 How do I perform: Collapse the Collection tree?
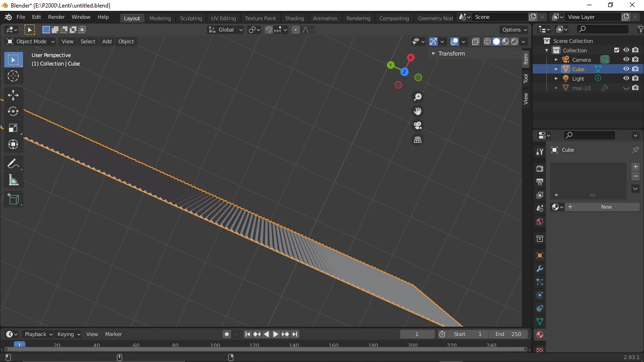(x=547, y=50)
